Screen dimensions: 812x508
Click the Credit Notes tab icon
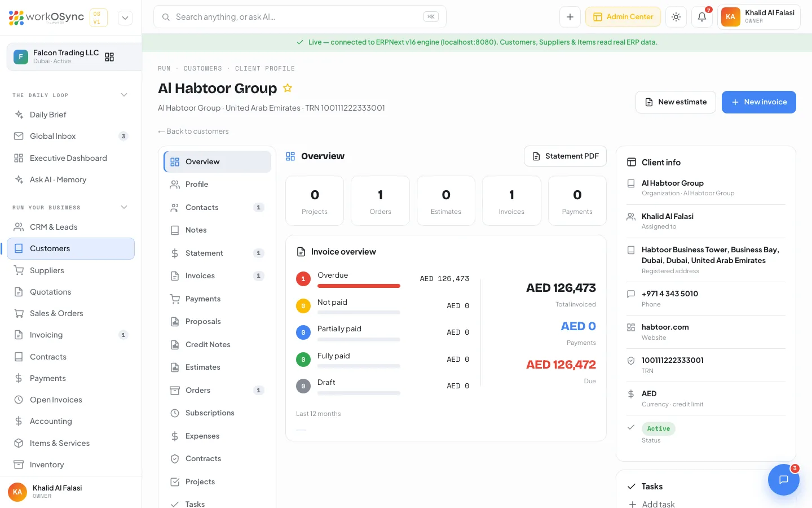pos(175,344)
